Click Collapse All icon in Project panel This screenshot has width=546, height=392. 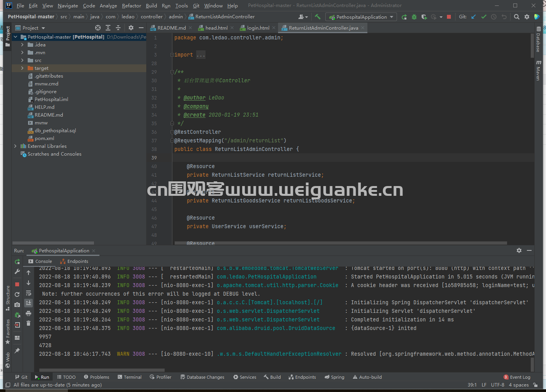point(118,28)
